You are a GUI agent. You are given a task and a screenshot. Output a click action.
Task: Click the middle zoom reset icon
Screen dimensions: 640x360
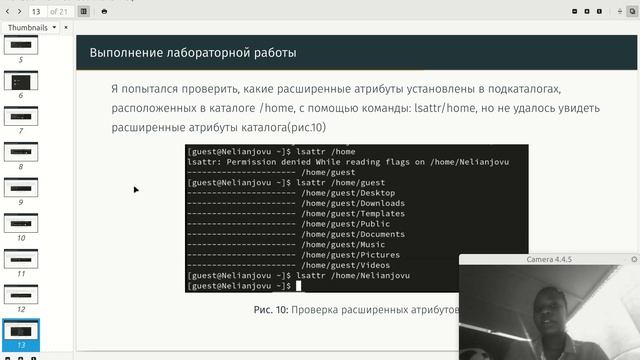tap(587, 11)
